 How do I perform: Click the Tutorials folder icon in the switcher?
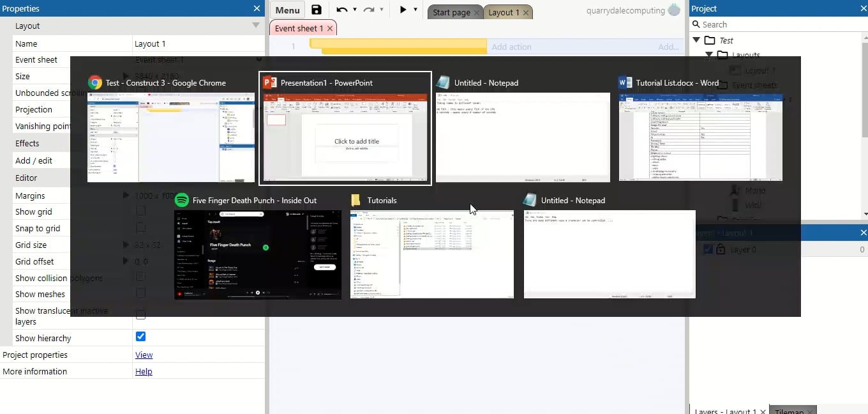coord(356,200)
